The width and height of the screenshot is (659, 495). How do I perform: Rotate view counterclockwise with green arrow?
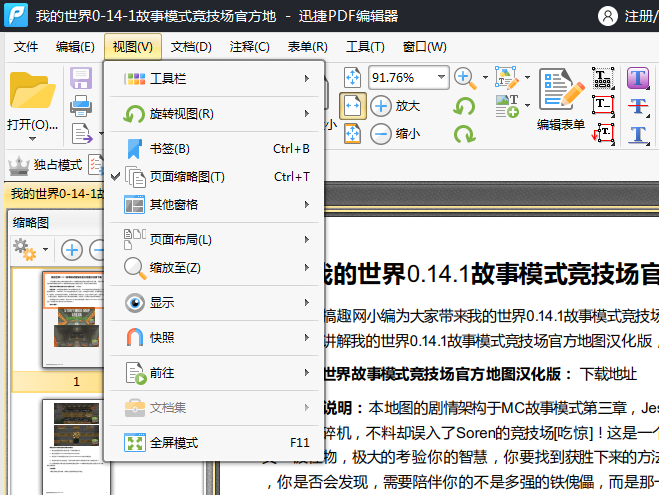(x=464, y=106)
